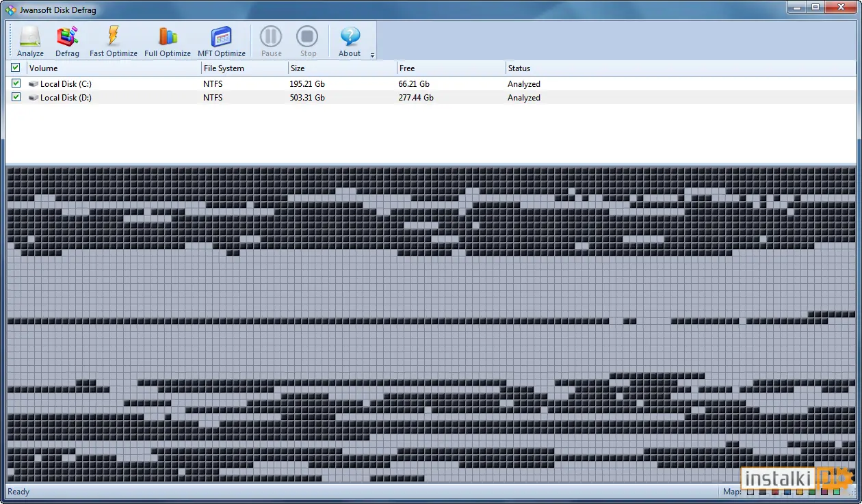Screen dimensions: 862x504
Task: Click the light green map legend swatch
Action: (837, 492)
